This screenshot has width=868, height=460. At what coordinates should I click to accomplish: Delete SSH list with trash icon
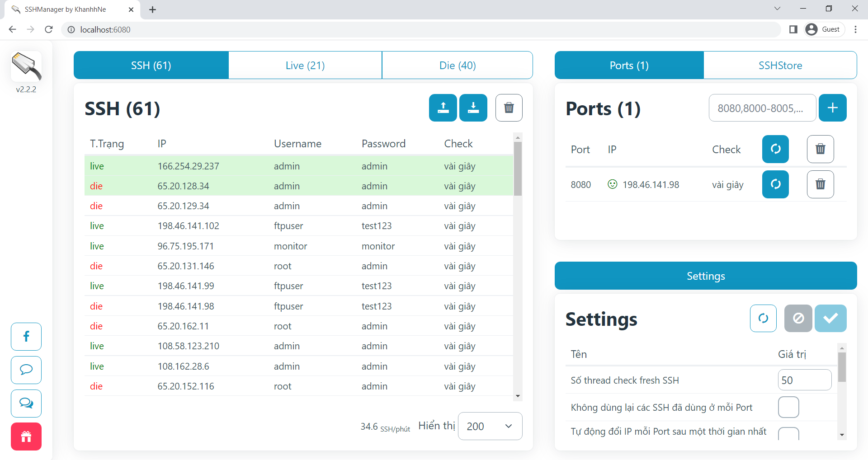click(x=509, y=108)
